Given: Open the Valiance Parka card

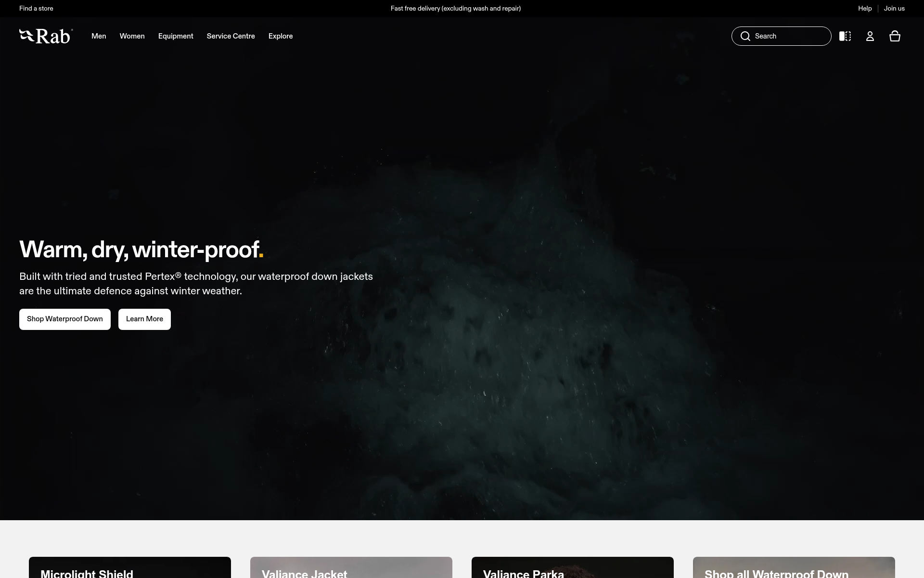Looking at the screenshot, I should coord(573,567).
